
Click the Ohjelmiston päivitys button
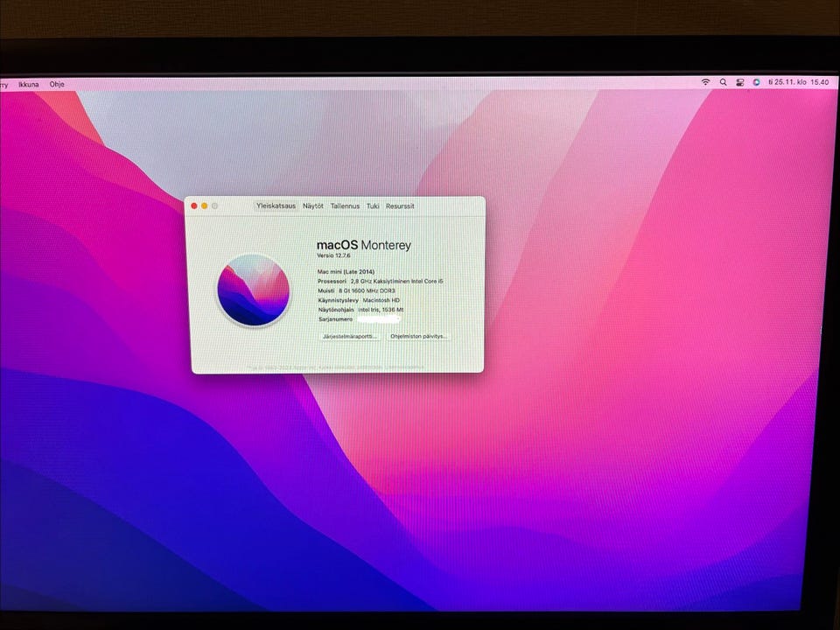[418, 336]
